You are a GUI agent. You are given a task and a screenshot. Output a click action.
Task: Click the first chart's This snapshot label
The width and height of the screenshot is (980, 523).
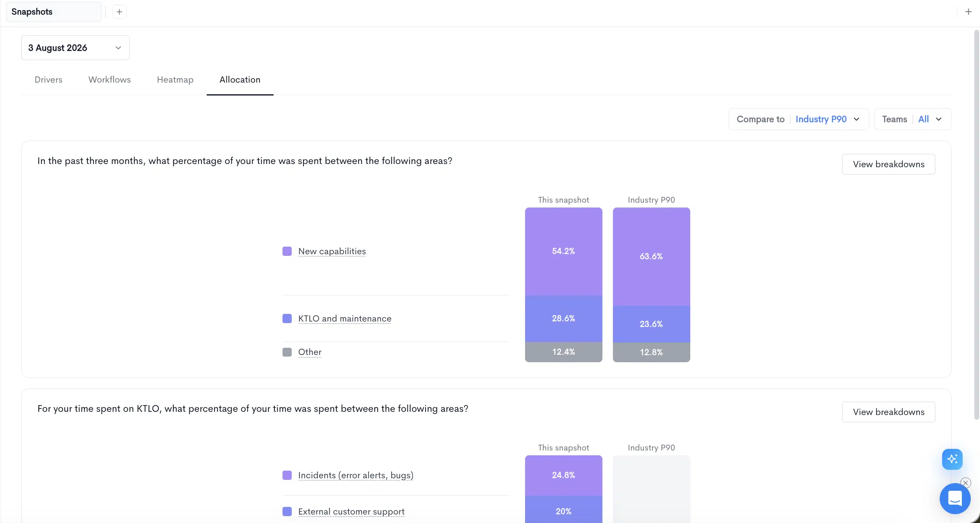563,200
